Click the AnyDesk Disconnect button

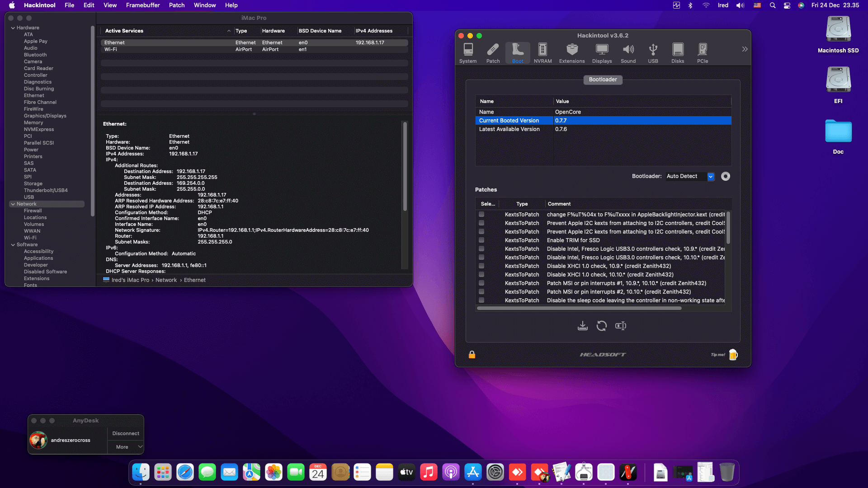[126, 433]
